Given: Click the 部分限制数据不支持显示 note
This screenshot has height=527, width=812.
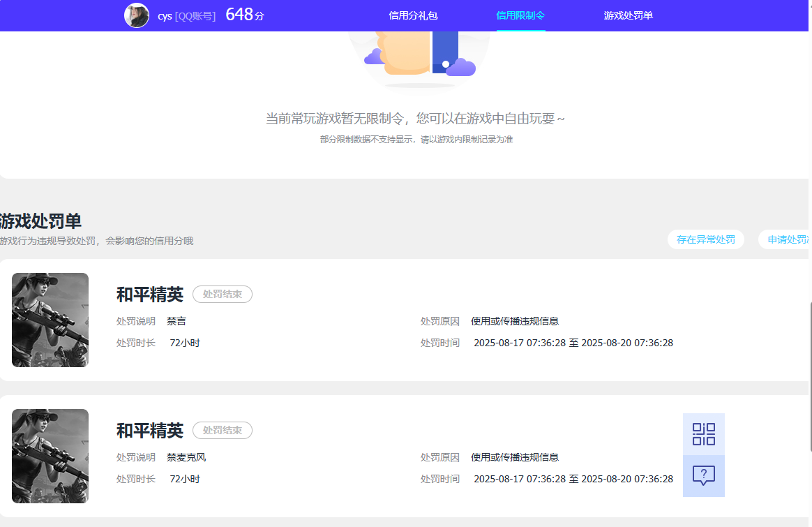Looking at the screenshot, I should tap(416, 140).
